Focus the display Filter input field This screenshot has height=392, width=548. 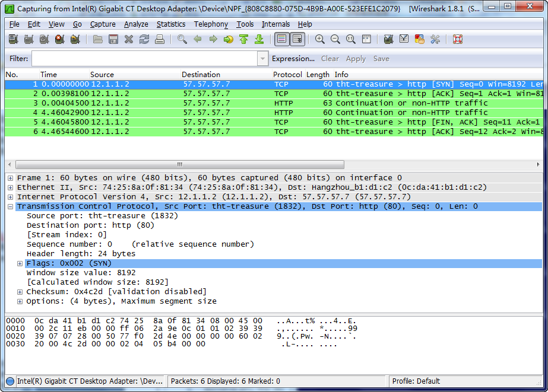click(x=145, y=59)
